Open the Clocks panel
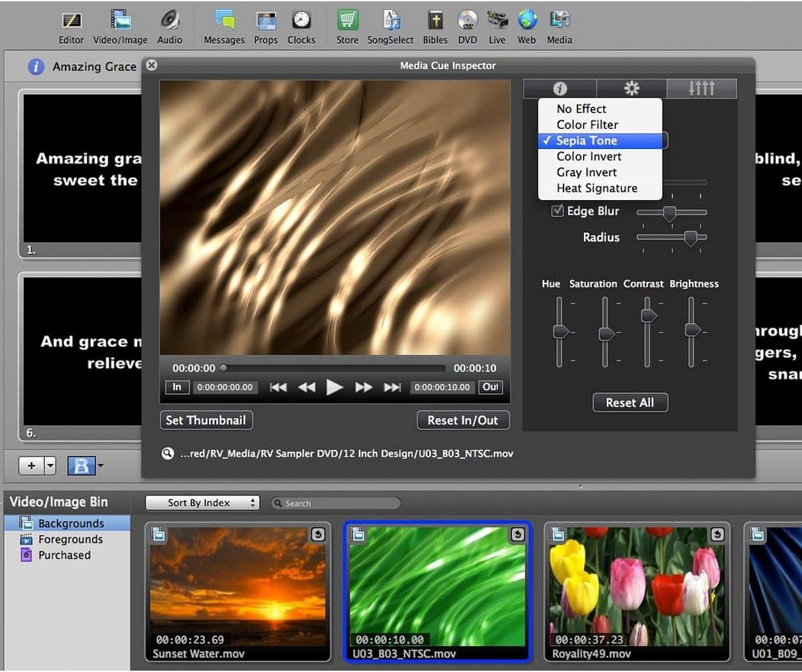 (x=301, y=23)
